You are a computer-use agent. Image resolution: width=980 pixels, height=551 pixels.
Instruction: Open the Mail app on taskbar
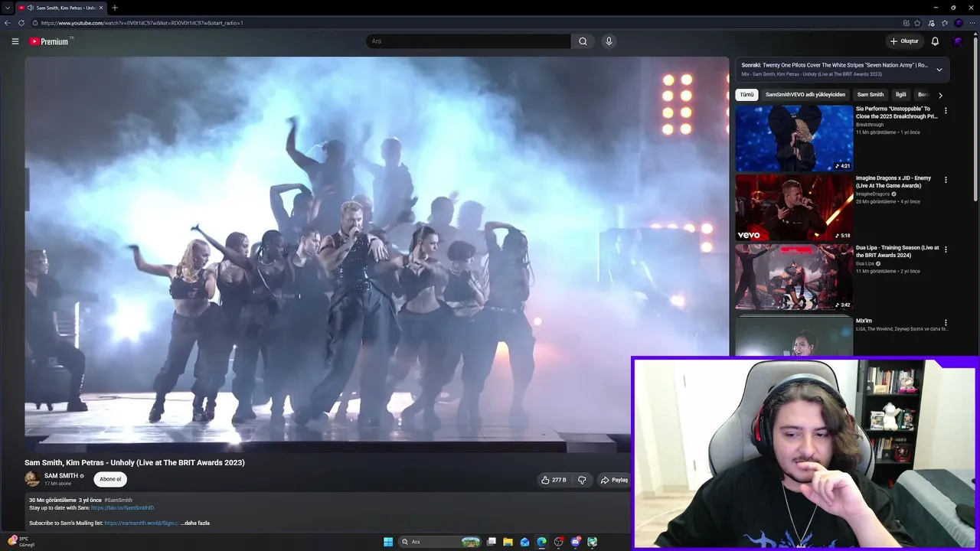(x=524, y=542)
